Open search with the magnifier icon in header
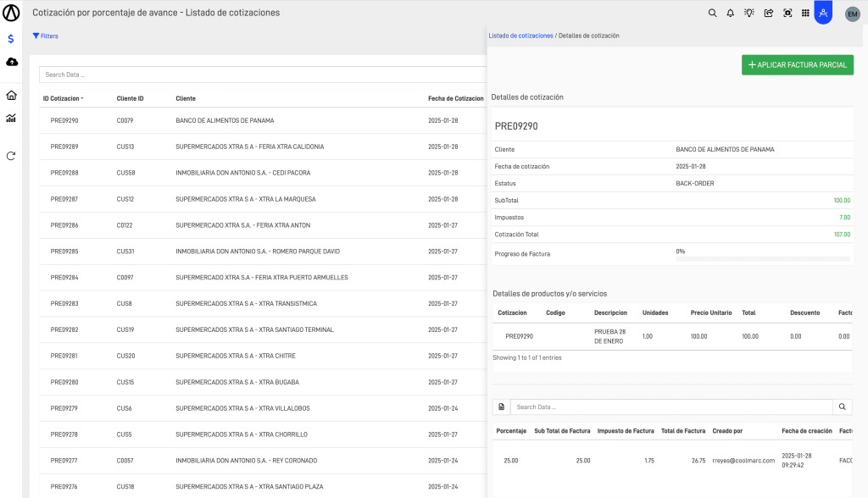The image size is (868, 498). tap(712, 13)
